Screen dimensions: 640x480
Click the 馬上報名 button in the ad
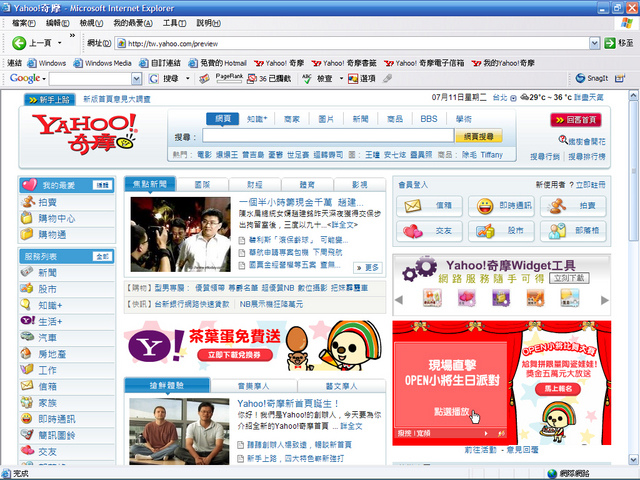(558, 389)
